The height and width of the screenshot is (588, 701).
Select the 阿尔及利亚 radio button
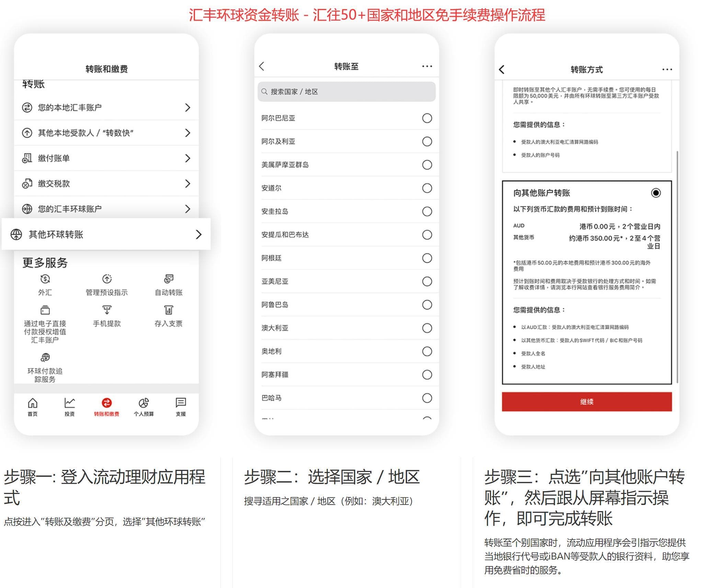click(427, 141)
